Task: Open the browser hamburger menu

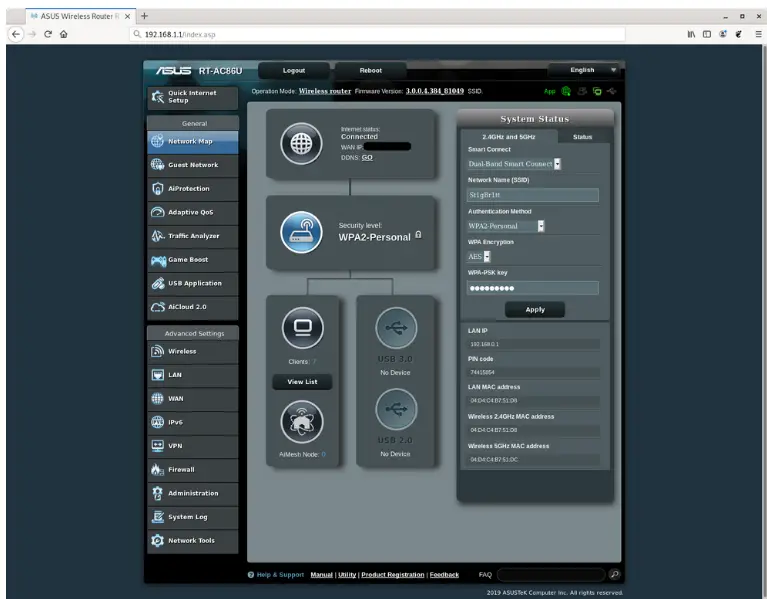Action: tap(758, 34)
